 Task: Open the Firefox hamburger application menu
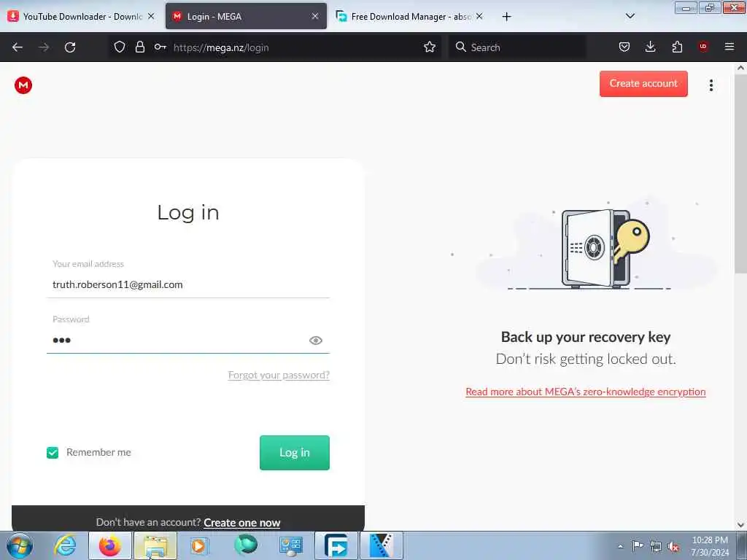[729, 47]
